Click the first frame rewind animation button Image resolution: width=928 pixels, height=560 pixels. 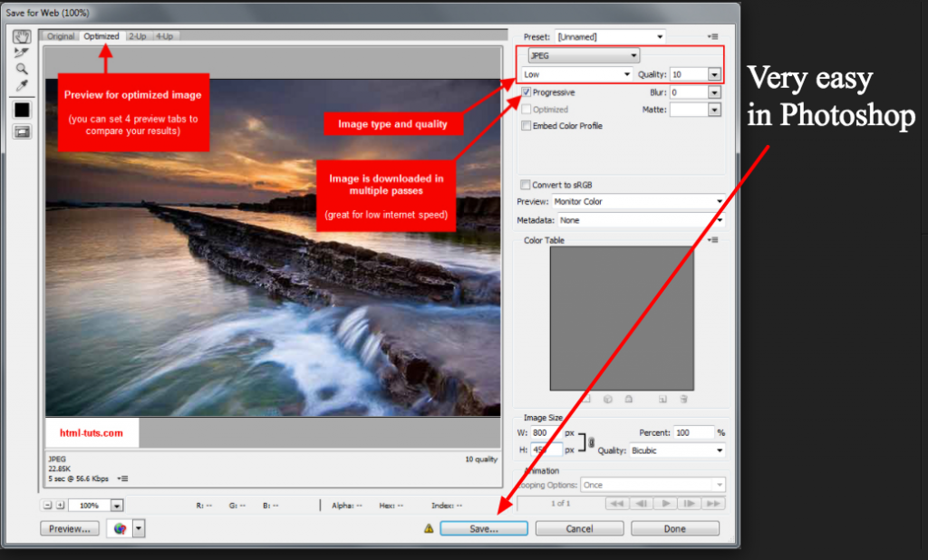(x=617, y=503)
